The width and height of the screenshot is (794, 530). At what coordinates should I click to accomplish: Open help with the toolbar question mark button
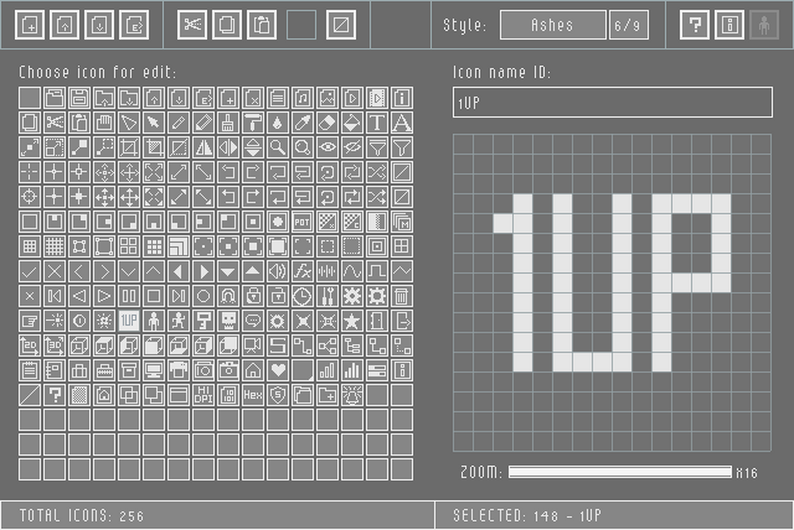click(695, 25)
